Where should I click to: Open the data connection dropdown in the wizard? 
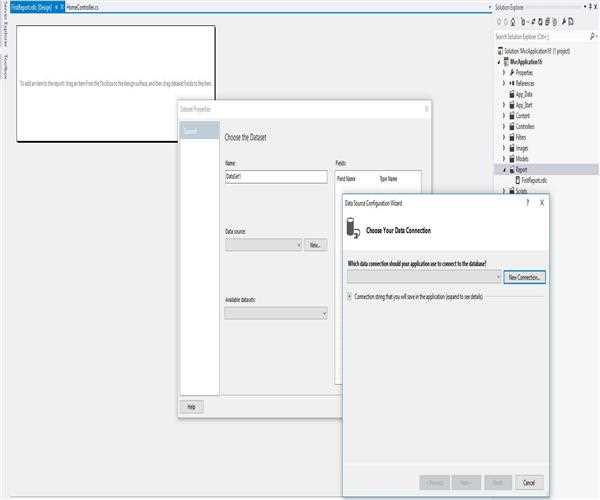point(496,277)
